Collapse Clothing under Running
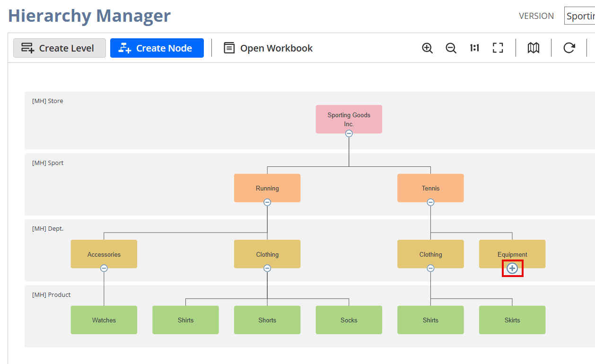Image resolution: width=595 pixels, height=364 pixels. click(267, 268)
